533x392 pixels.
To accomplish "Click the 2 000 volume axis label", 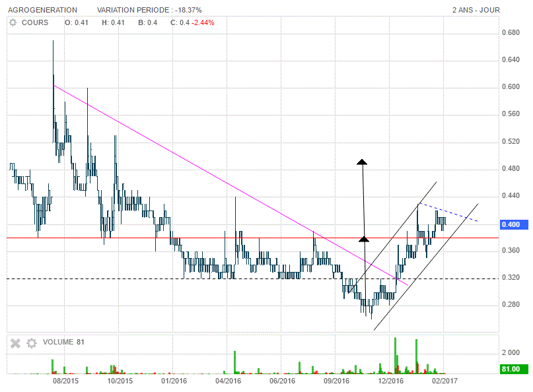I will (511, 352).
